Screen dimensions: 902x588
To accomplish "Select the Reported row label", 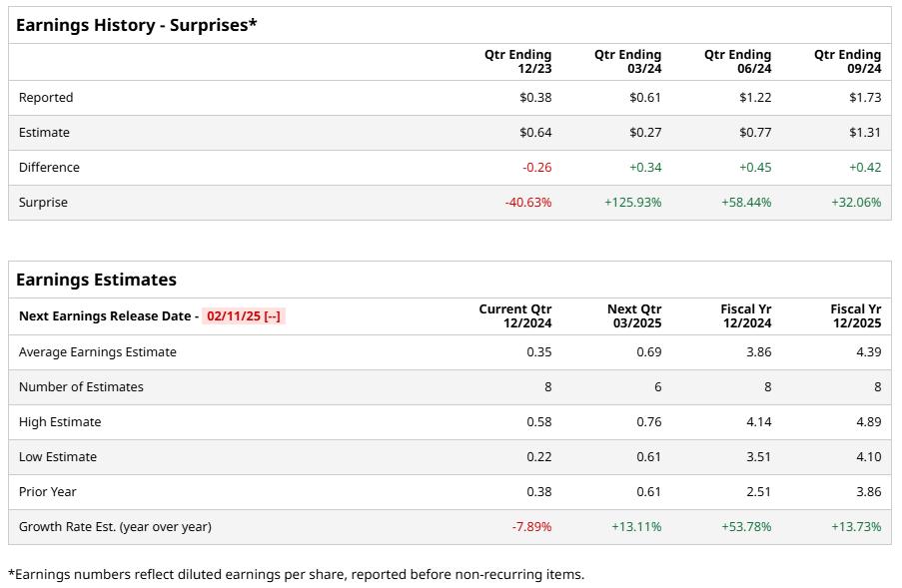I will 46,98.
